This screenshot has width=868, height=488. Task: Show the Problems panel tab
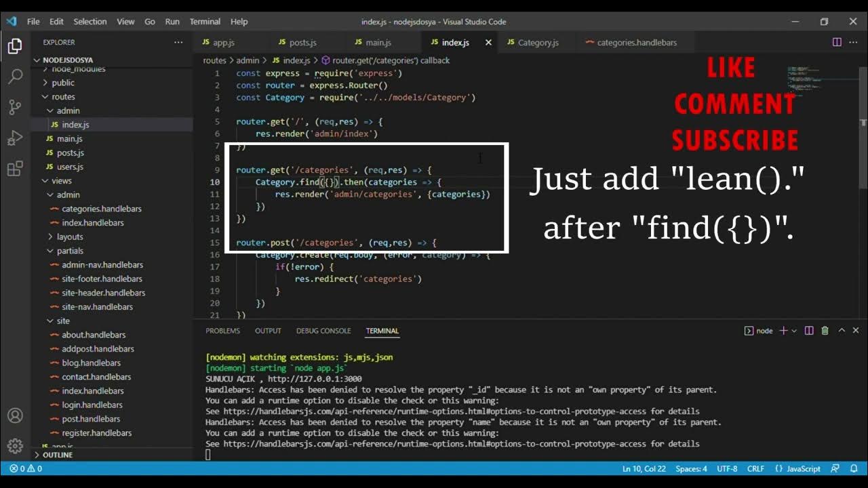point(223,331)
